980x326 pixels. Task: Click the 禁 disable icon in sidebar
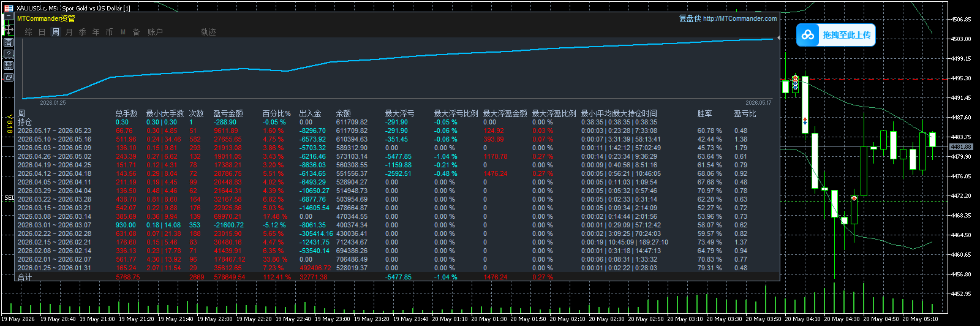coord(9,66)
